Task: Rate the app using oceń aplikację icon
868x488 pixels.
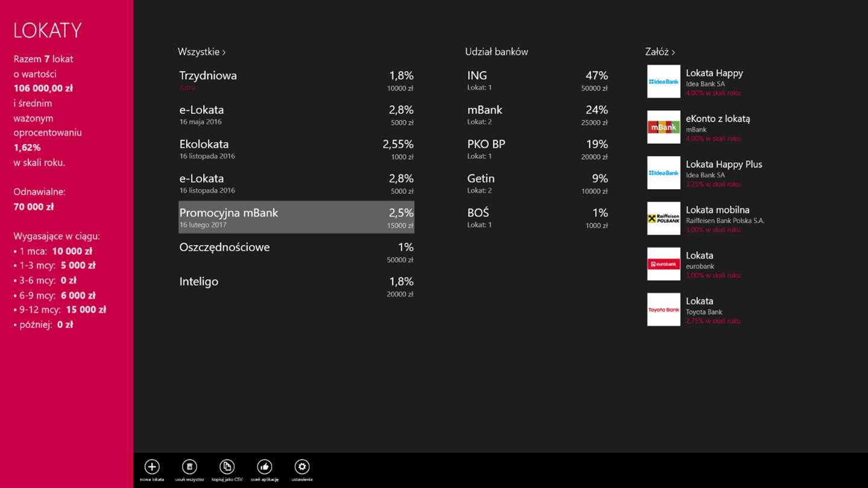Action: click(x=264, y=467)
